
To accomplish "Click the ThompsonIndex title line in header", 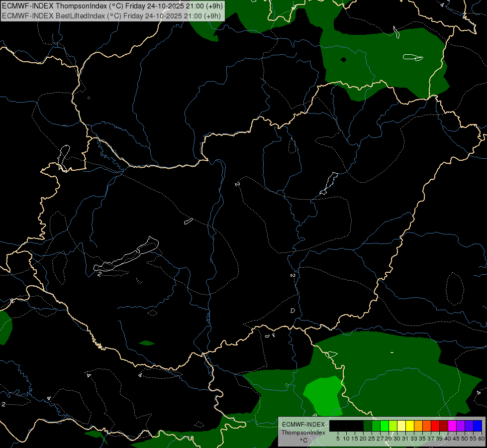I will pos(112,5).
